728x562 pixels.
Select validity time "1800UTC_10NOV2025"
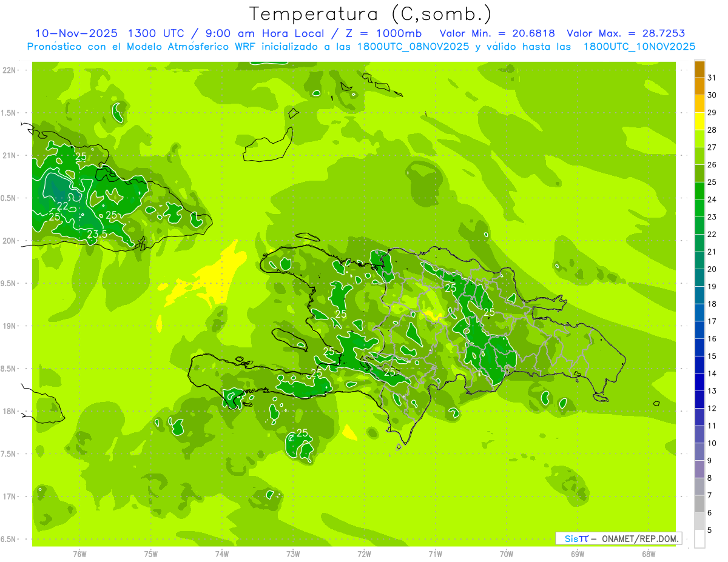[639, 47]
